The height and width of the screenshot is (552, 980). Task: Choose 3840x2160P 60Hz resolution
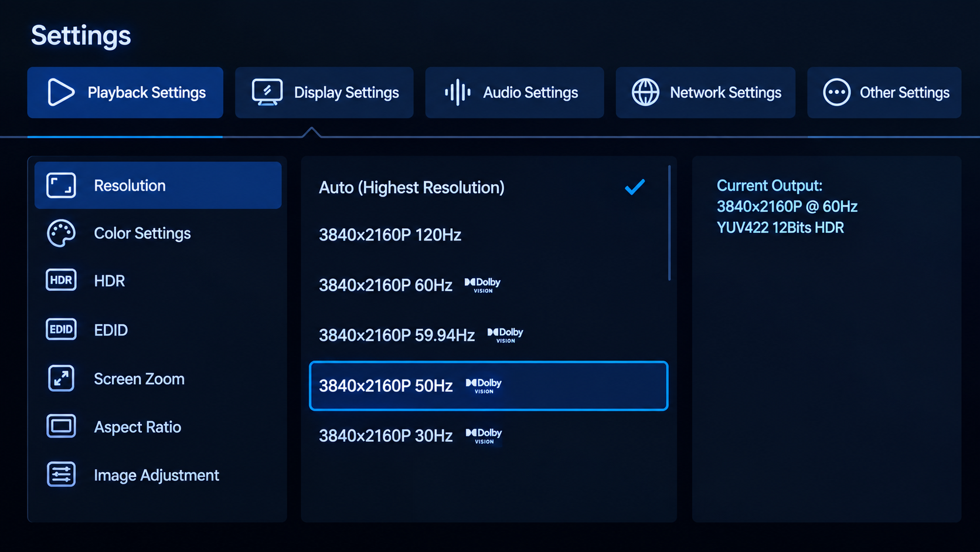coord(488,285)
